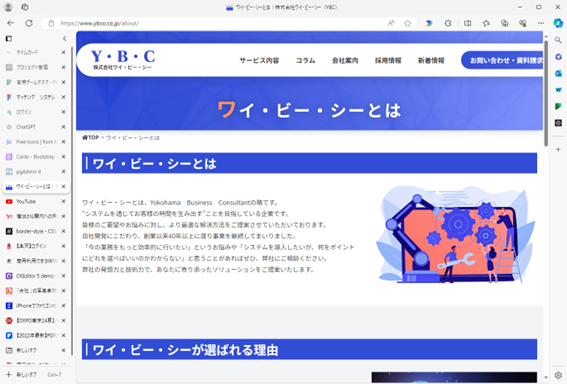Open the browser settings and more menu
This screenshot has width=567, height=384.
[541, 23]
